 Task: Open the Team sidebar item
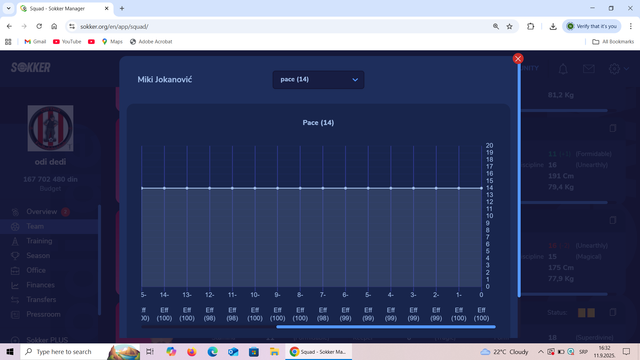tap(35, 226)
